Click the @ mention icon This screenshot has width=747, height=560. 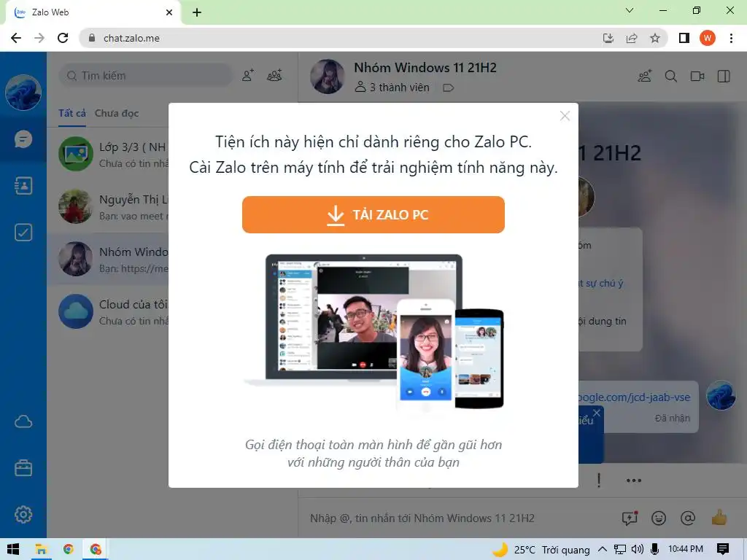688,518
